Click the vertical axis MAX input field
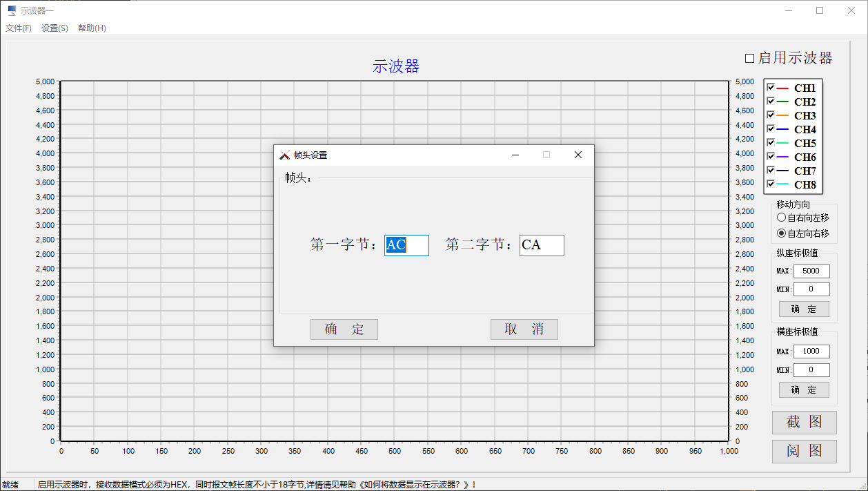The width and height of the screenshot is (868, 491). click(x=811, y=271)
